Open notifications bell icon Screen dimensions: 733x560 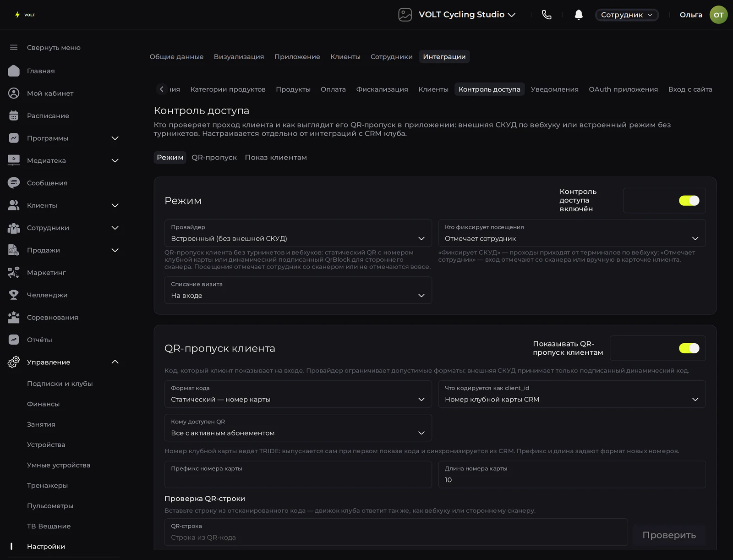[x=579, y=15]
